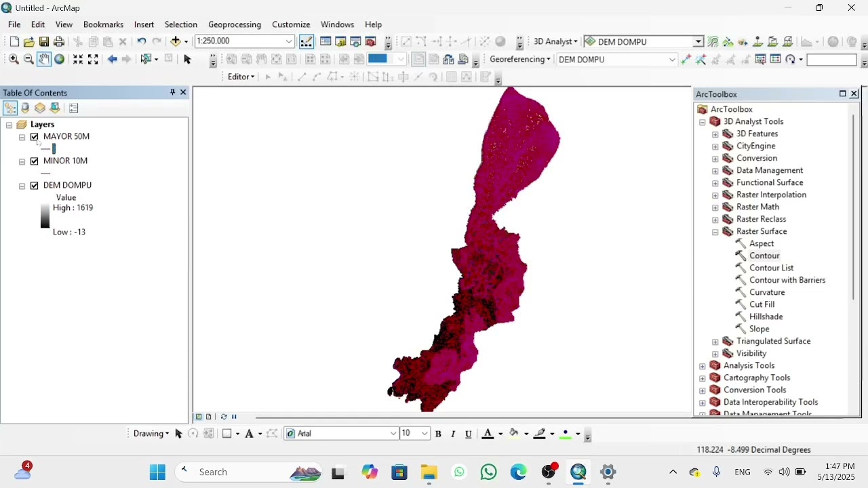The height and width of the screenshot is (488, 868).
Task: Open the Drawing dropdown menu
Action: [151, 434]
